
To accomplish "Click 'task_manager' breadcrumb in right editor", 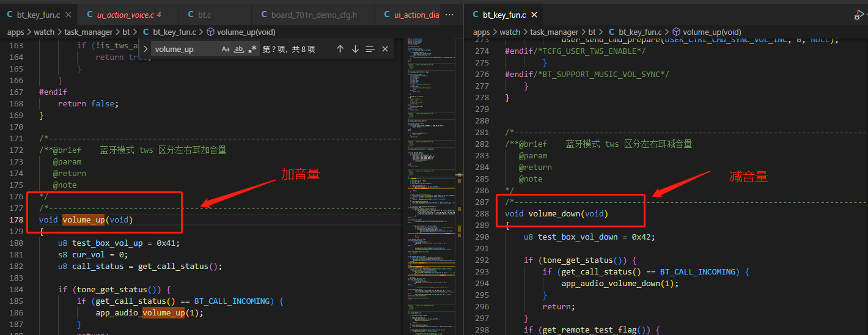I will coord(554,32).
